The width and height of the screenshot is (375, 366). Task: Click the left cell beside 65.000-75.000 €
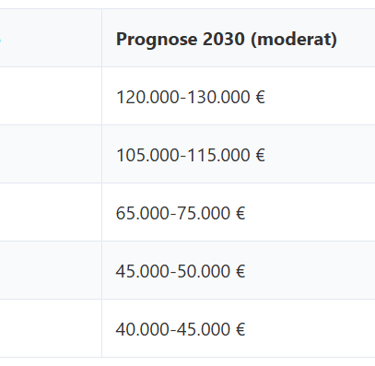click(51, 212)
